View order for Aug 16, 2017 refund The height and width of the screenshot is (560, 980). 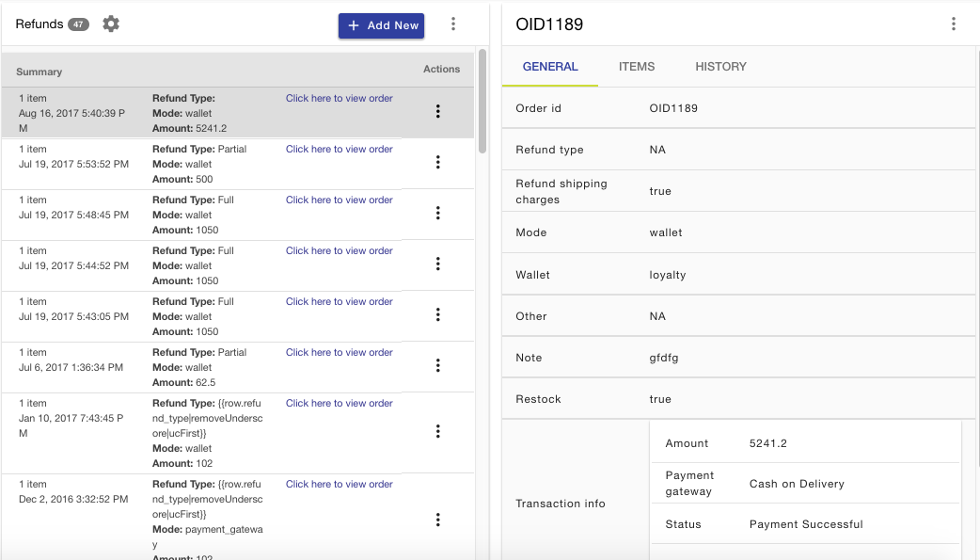(x=340, y=98)
